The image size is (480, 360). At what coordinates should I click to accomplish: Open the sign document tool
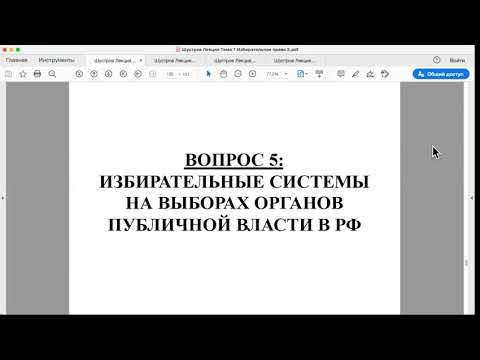coord(370,74)
